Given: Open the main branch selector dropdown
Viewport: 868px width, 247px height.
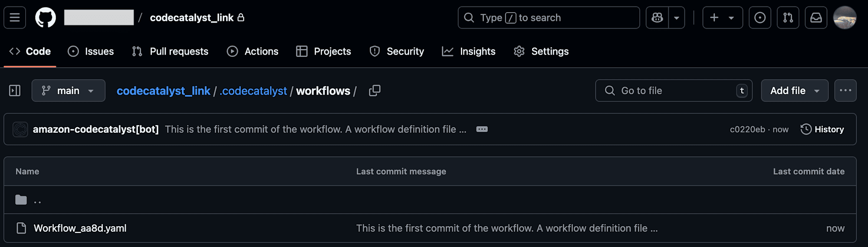Looking at the screenshot, I should pos(69,91).
